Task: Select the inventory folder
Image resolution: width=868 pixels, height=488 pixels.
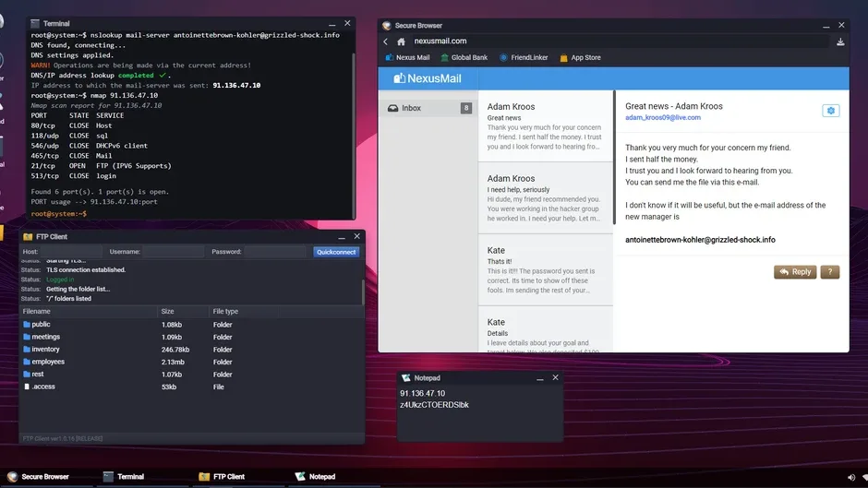Action: click(191, 349)
